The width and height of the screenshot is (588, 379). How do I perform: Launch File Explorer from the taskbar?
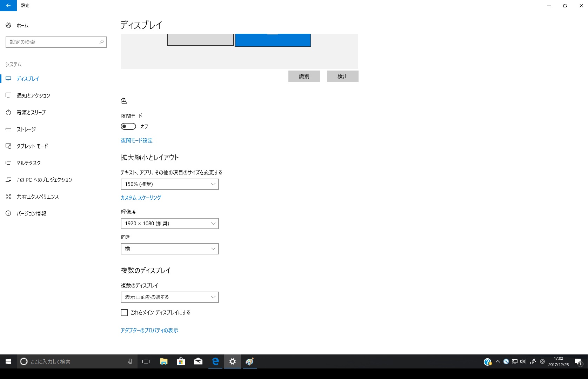163,361
